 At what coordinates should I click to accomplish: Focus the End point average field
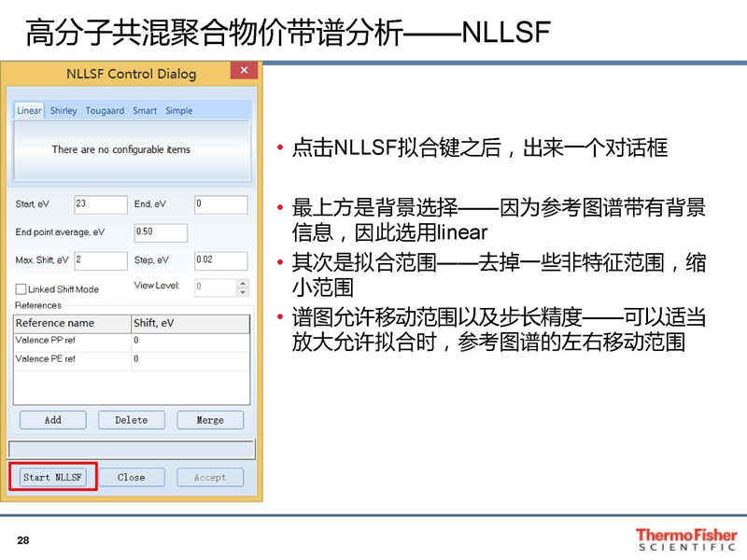point(161,232)
